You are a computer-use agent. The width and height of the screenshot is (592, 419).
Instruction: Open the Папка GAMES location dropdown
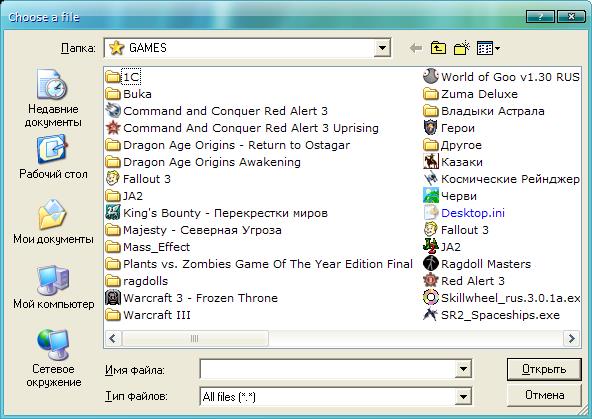pos(382,48)
